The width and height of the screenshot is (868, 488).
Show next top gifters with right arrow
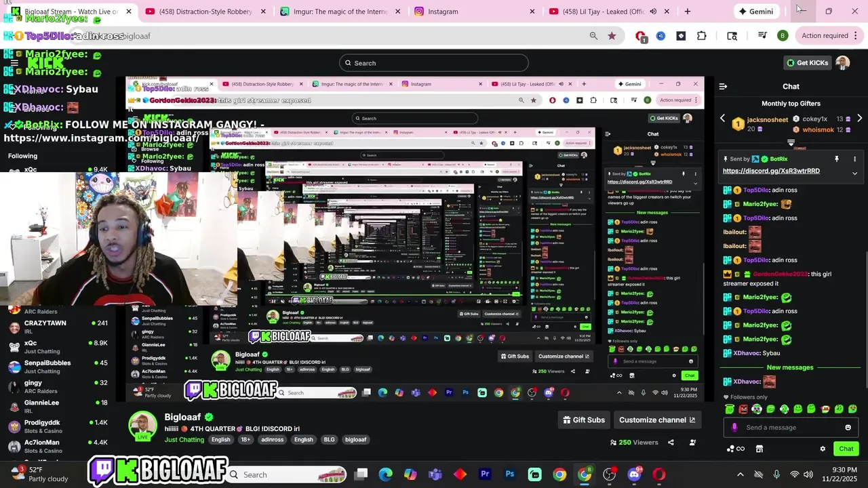859,119
